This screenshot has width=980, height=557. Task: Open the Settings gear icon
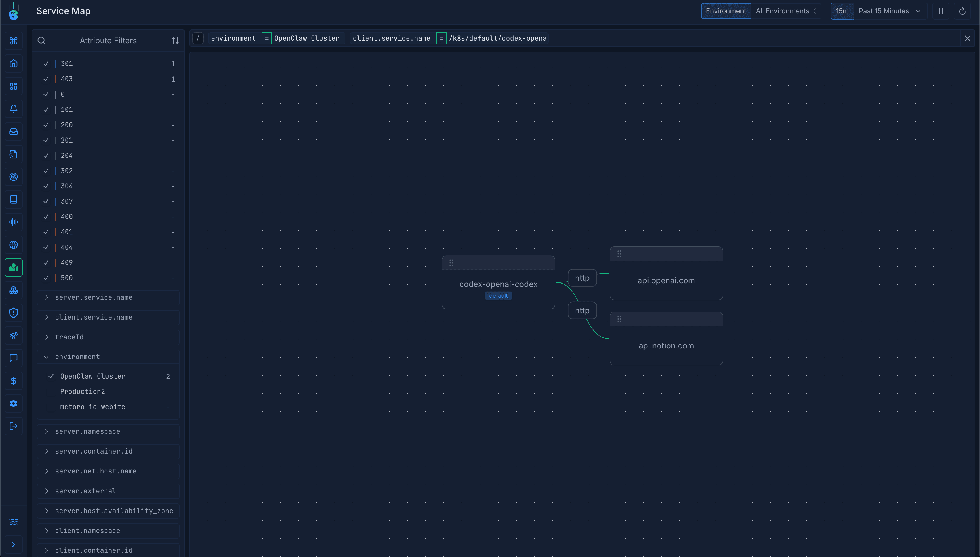click(x=14, y=403)
